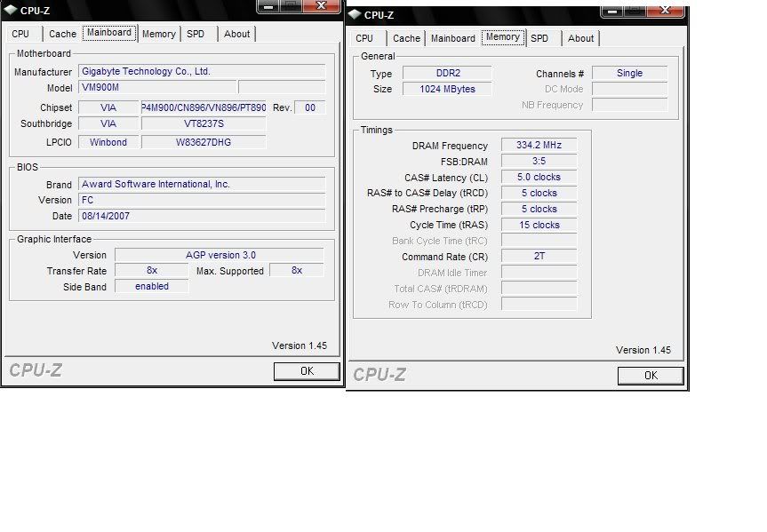Open Cache tab in left CPU-Z window
767x532 pixels.
tap(62, 34)
